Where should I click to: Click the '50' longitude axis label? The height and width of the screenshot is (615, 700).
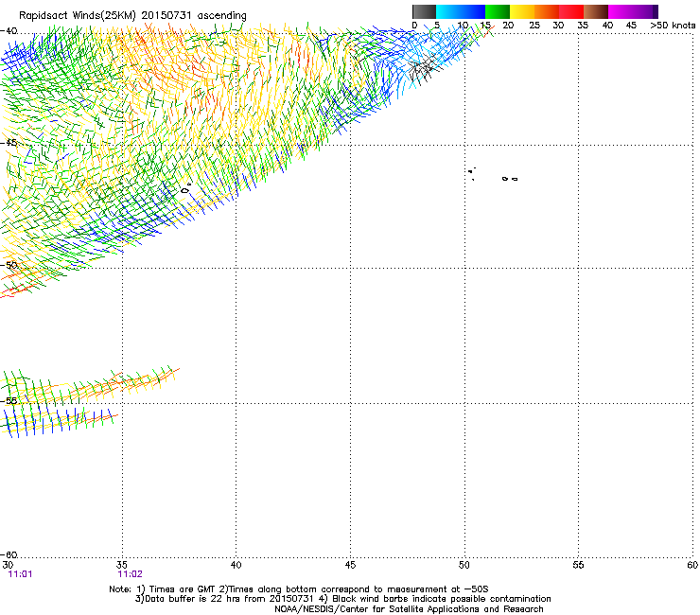coord(464,565)
